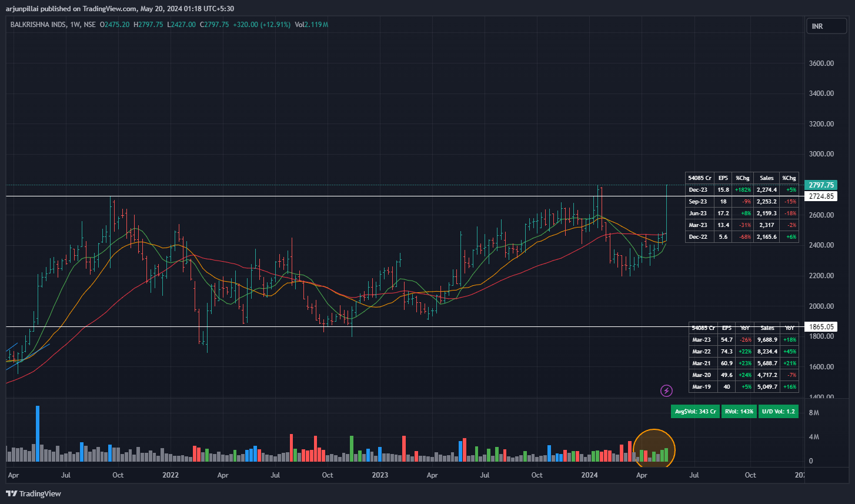Click the 1865.05 horizontal line label
The image size is (855, 504).
pos(821,326)
